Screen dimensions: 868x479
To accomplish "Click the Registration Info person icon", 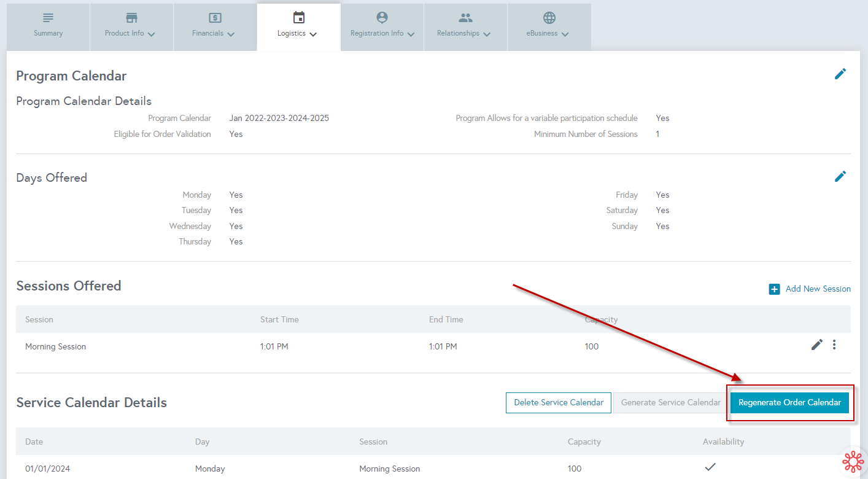I will click(x=382, y=17).
